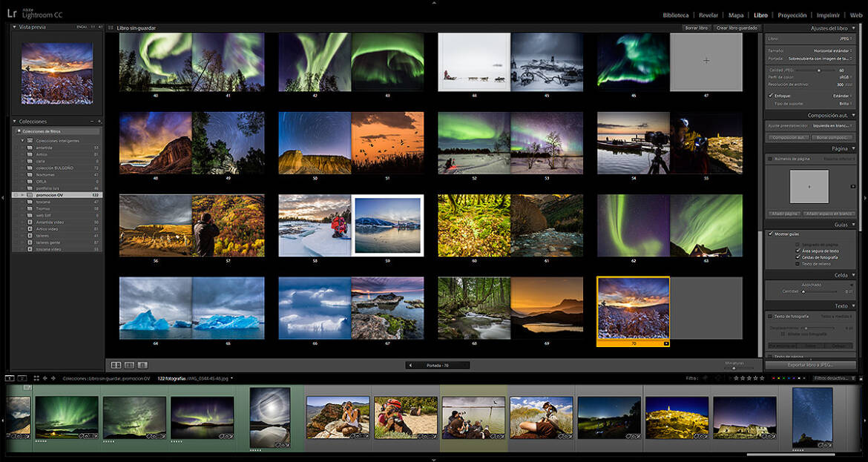Image resolution: width=868 pixels, height=462 pixels.
Task: Click the filmstrip go-forward arrow
Action: (x=53, y=378)
